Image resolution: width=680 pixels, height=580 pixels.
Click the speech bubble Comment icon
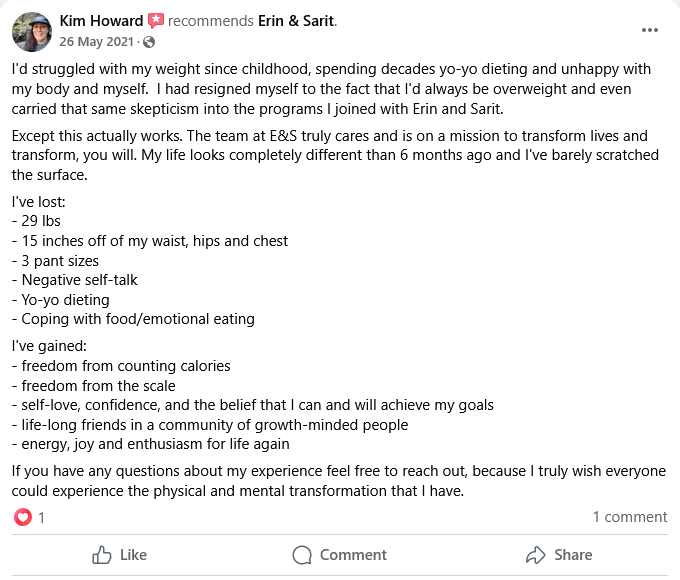pyautogui.click(x=302, y=555)
